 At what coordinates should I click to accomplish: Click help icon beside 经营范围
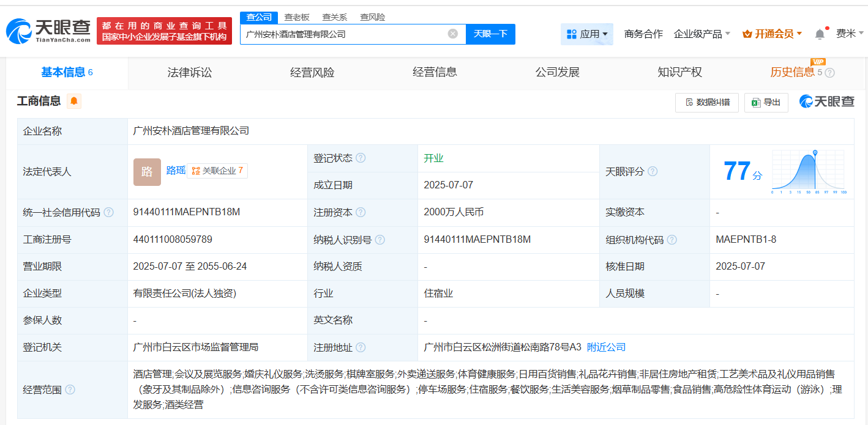click(x=70, y=390)
